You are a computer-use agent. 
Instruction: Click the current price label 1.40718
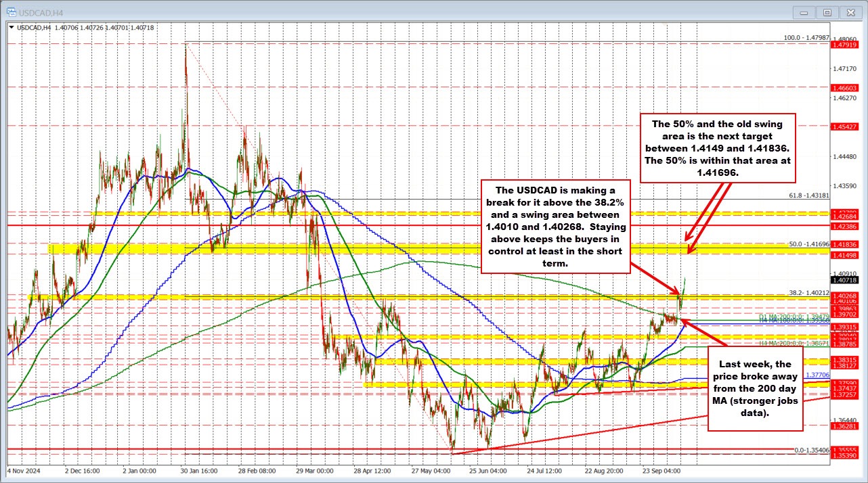click(846, 279)
